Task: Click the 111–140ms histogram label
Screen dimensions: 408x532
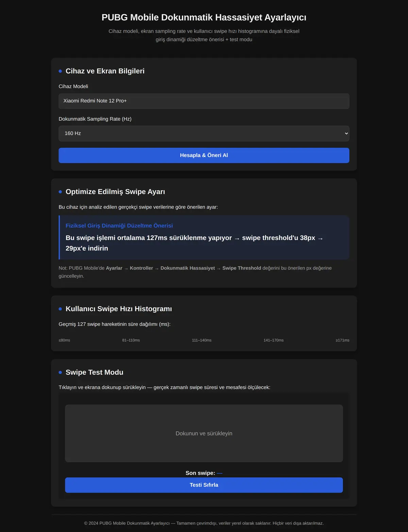Action: 202,340
